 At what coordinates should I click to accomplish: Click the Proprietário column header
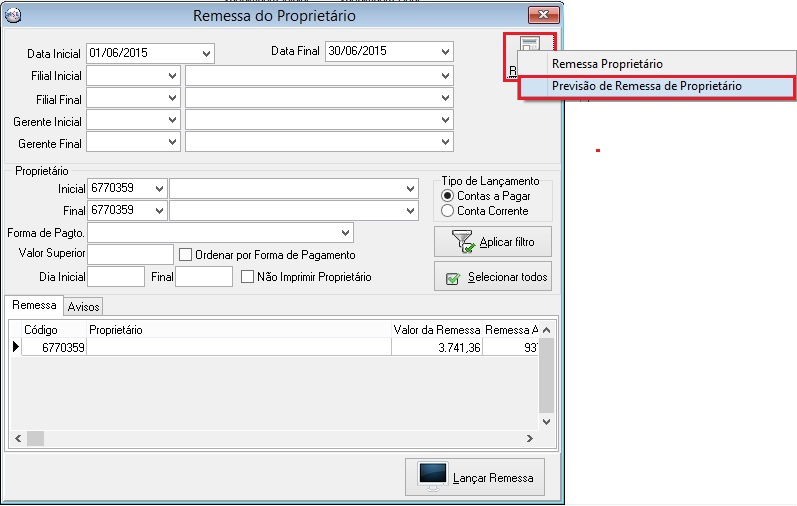(239, 330)
